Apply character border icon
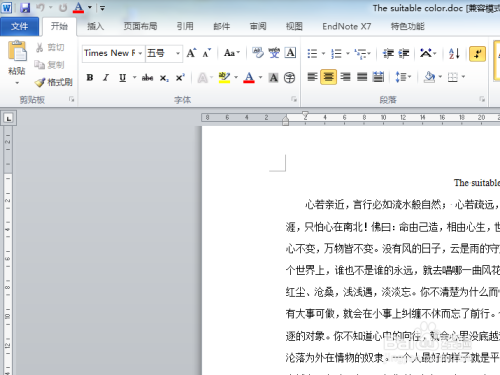This screenshot has height=375, width=500. click(x=290, y=53)
